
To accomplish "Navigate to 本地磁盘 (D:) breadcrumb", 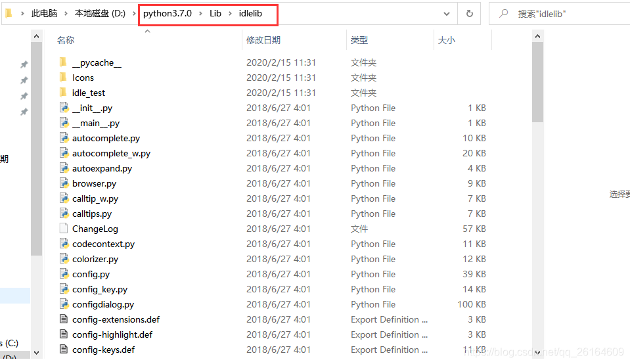I will [100, 14].
